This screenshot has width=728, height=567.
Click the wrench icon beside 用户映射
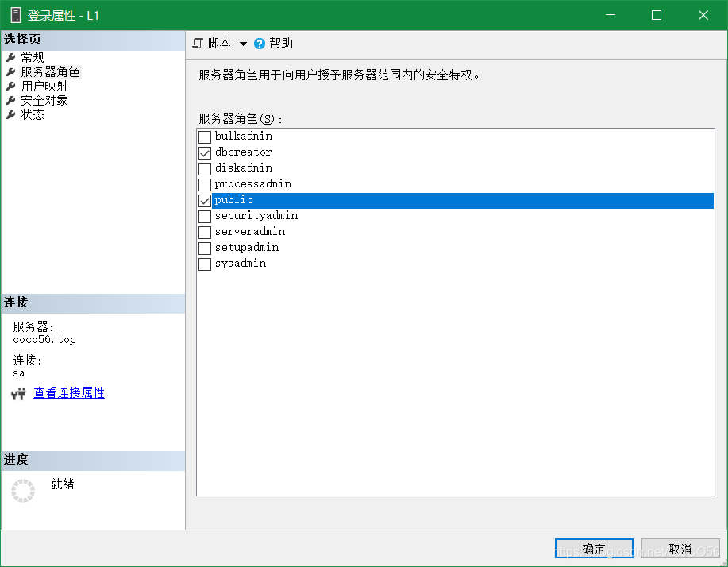click(x=10, y=87)
